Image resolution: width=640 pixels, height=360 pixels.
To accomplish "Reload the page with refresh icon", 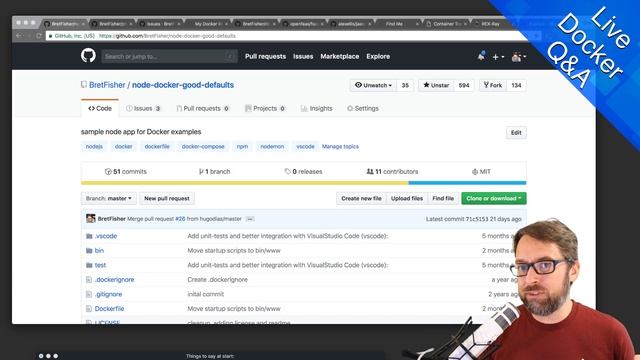I will [39, 36].
